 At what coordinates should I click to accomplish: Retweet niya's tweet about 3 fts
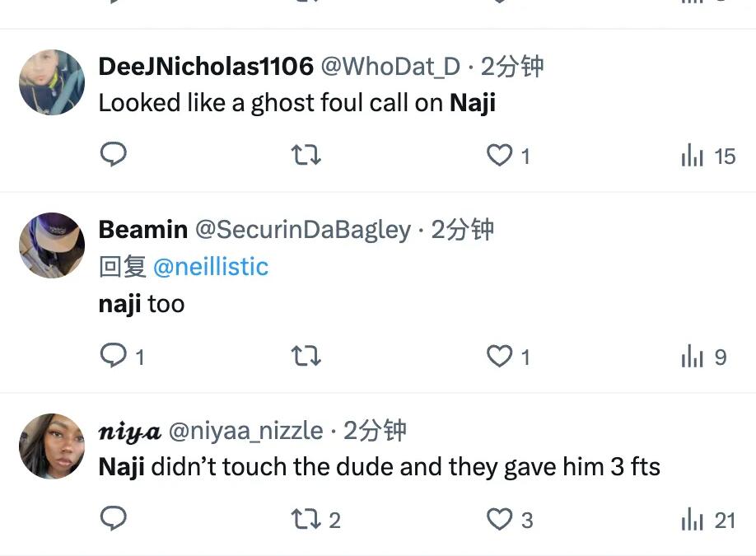point(306,519)
